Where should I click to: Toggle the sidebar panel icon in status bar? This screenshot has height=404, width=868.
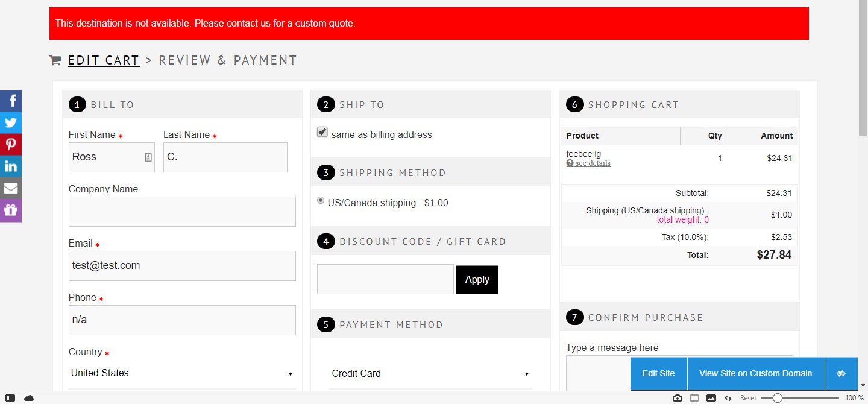(x=10, y=398)
